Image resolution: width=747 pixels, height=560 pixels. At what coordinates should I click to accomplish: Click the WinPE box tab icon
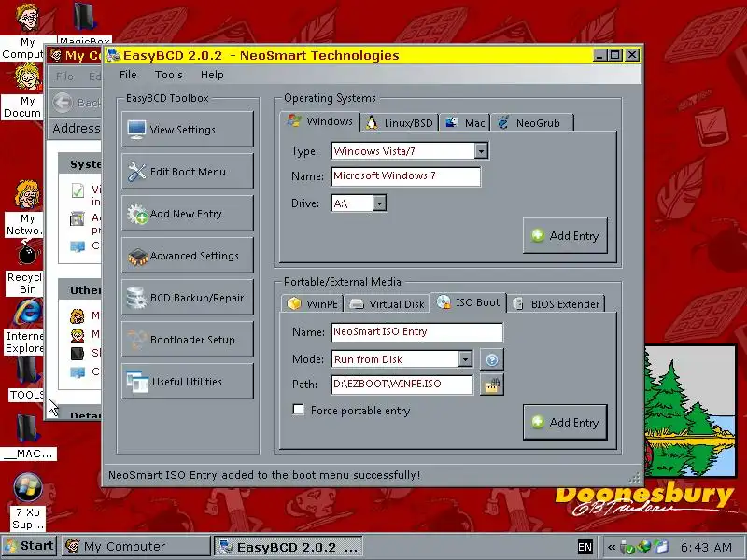294,303
